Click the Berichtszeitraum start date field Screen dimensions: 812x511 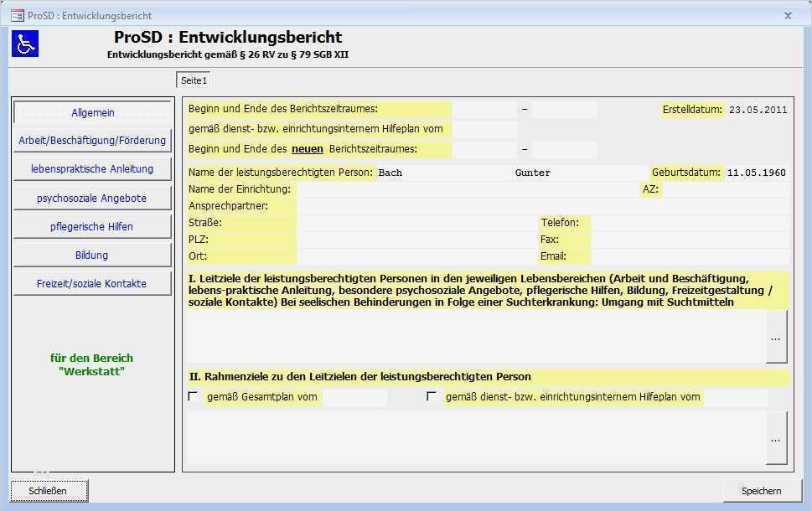[484, 110]
